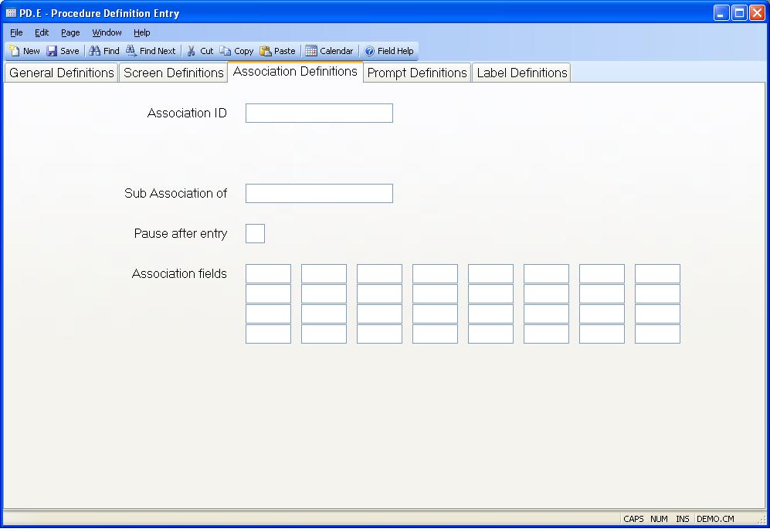Click the Field Help label in toolbar
Viewport: 770px width, 532px height.
(395, 51)
